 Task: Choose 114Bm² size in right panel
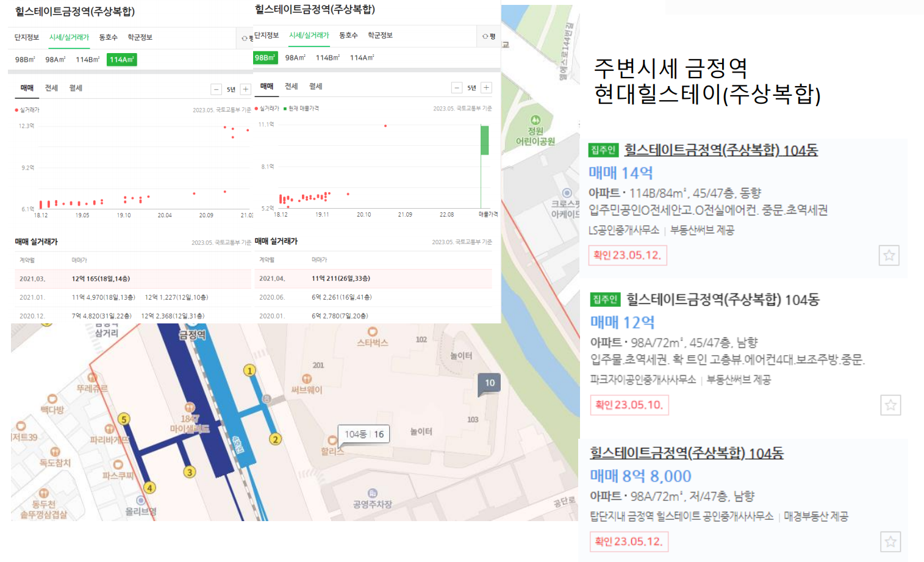point(328,57)
